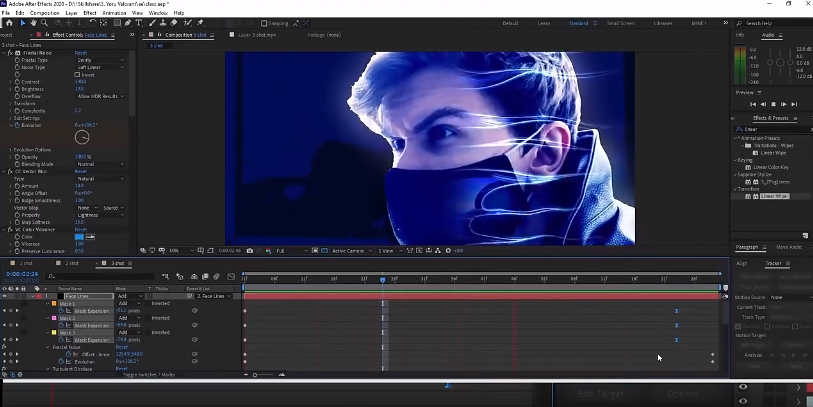
Task: Click Reset link for Fractal Noise effect
Action: 81,53
